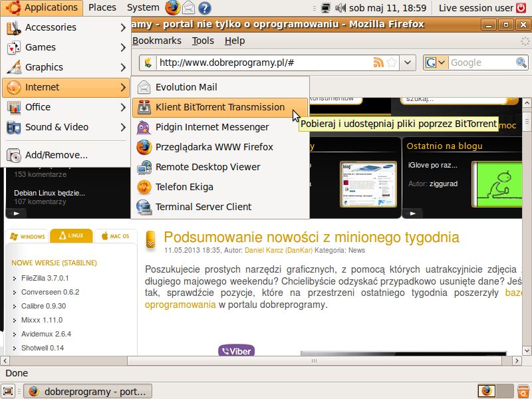
Task: Click the page vertical scrollbar down arrow
Action: pyautogui.click(x=527, y=350)
